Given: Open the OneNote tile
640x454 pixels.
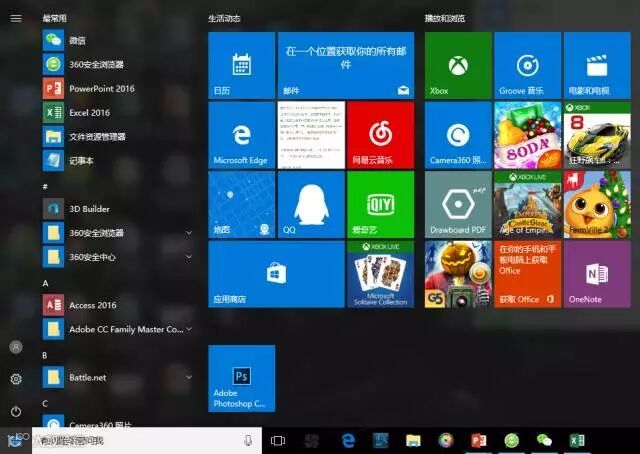Looking at the screenshot, I should (597, 274).
